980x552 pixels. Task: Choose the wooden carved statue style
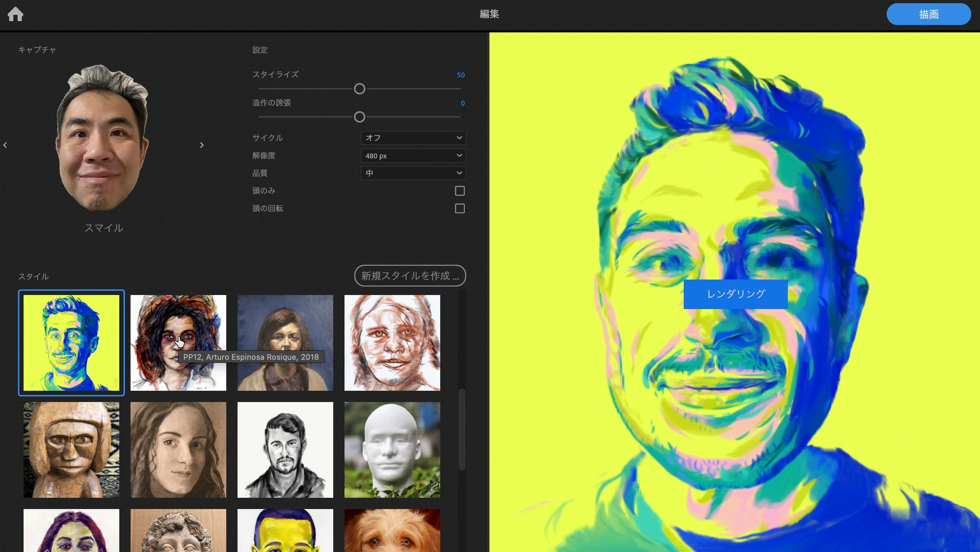(71, 450)
